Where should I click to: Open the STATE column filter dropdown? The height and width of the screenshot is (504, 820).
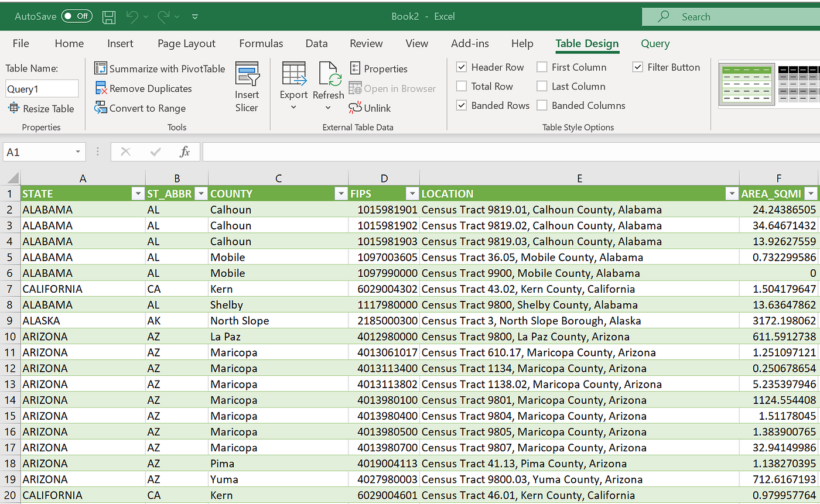click(x=138, y=193)
